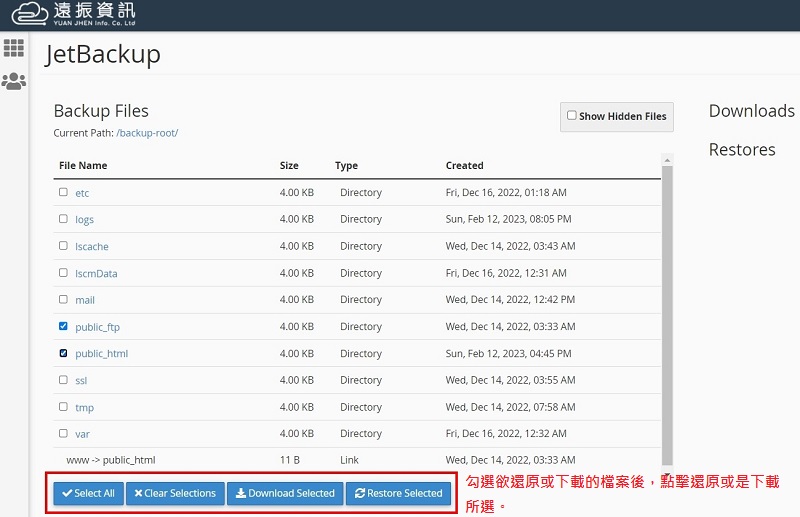800x517 pixels.
Task: Open the lscmData directory link
Action: tap(96, 274)
